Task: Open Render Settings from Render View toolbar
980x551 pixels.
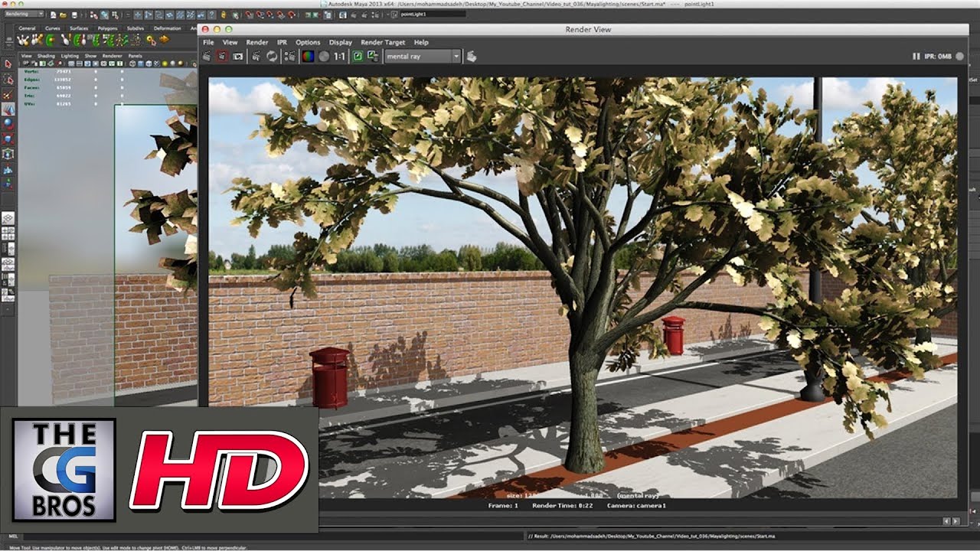Action: (289, 56)
